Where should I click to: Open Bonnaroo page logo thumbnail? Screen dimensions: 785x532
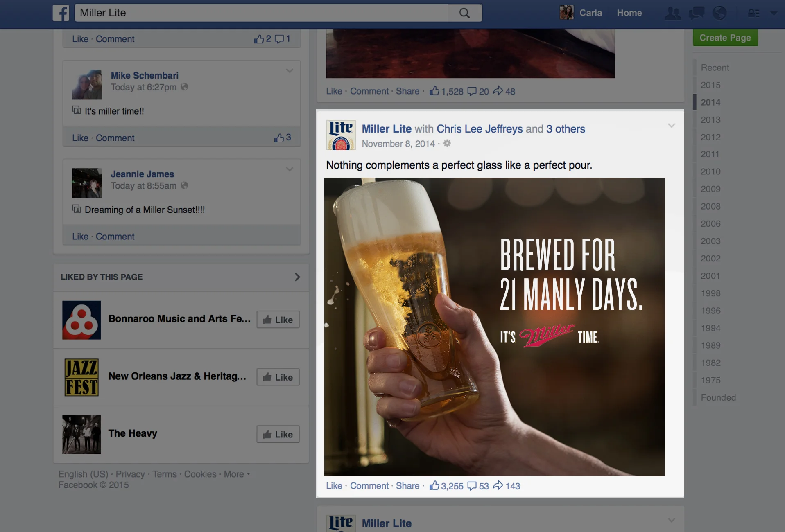point(81,320)
